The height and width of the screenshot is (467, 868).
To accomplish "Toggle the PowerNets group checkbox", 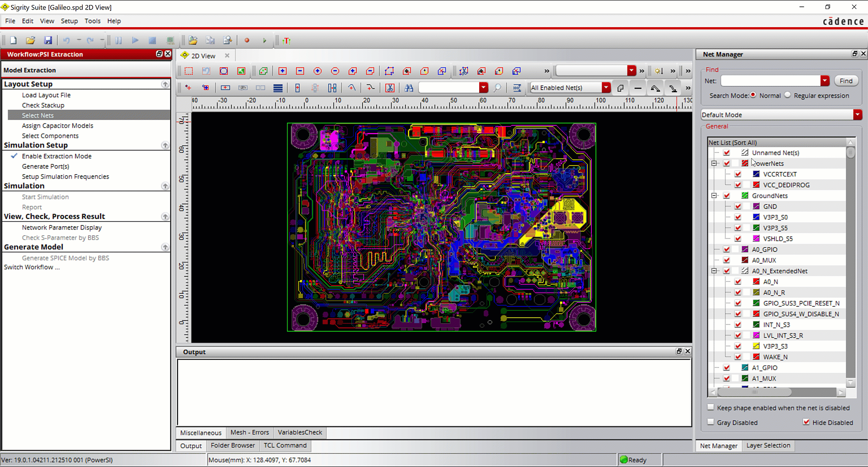I will [726, 163].
